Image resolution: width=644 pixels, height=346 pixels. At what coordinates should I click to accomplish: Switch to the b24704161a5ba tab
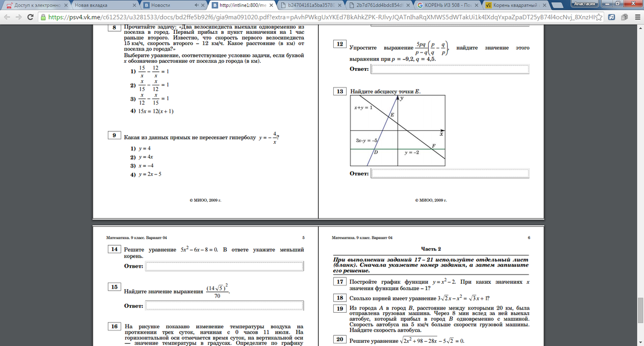click(x=311, y=5)
